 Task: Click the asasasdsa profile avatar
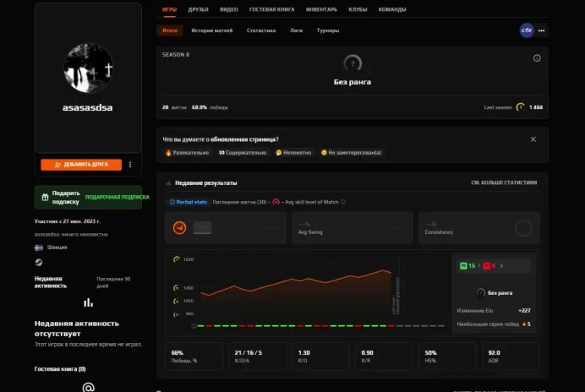click(88, 68)
